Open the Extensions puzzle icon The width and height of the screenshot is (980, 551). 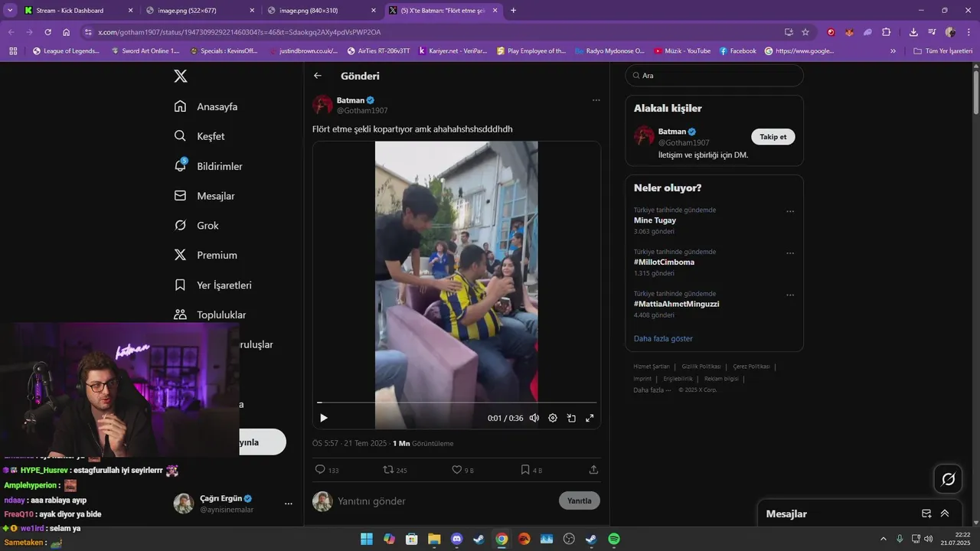click(x=887, y=32)
